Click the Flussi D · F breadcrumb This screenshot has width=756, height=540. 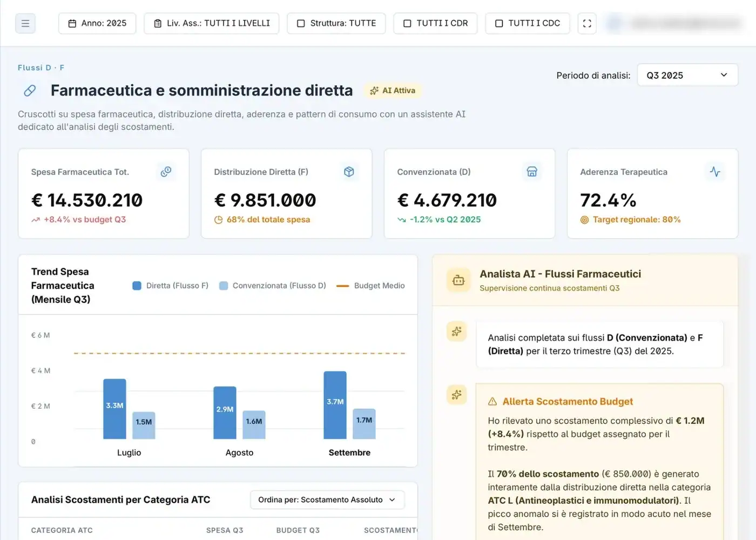41,67
